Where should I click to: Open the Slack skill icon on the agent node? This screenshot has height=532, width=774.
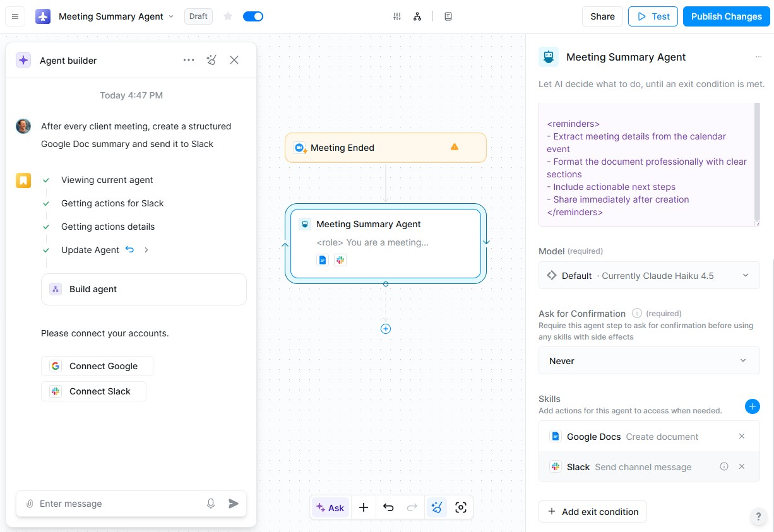pos(340,259)
